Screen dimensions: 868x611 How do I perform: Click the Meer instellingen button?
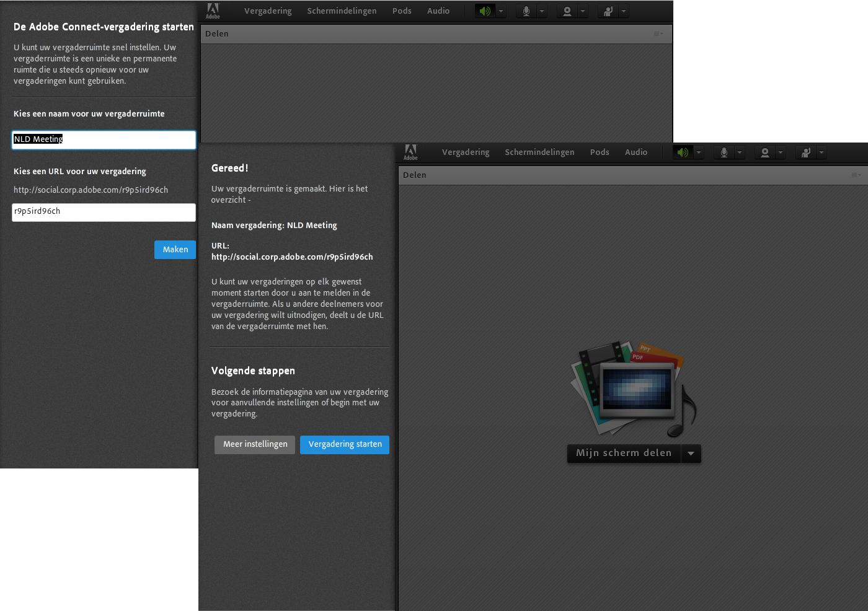tap(255, 444)
